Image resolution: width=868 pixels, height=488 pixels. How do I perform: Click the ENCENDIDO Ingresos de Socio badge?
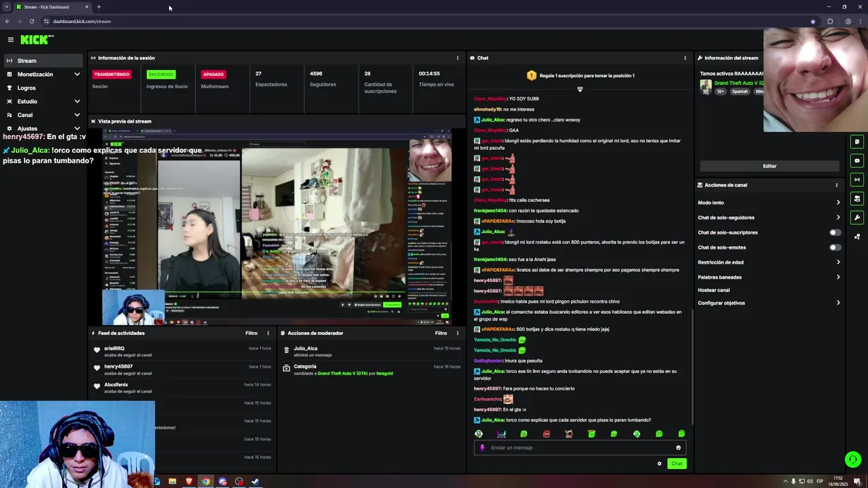click(x=161, y=74)
